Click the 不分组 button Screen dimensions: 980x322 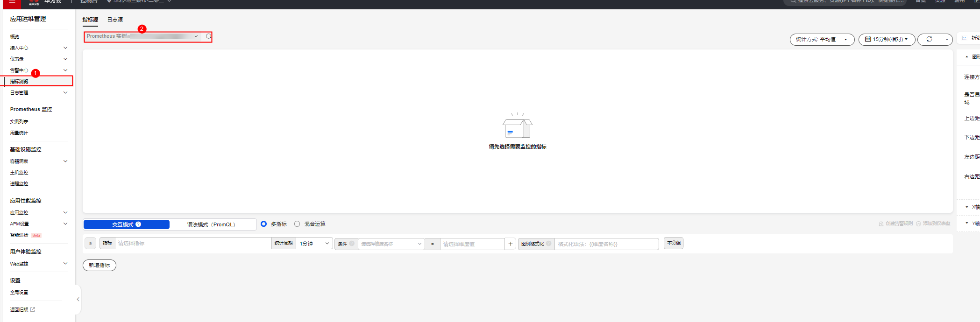674,243
